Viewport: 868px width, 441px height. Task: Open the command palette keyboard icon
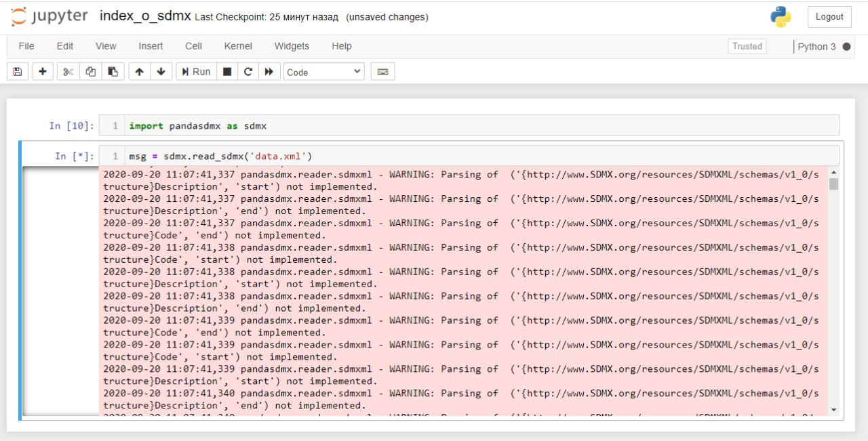[382, 72]
